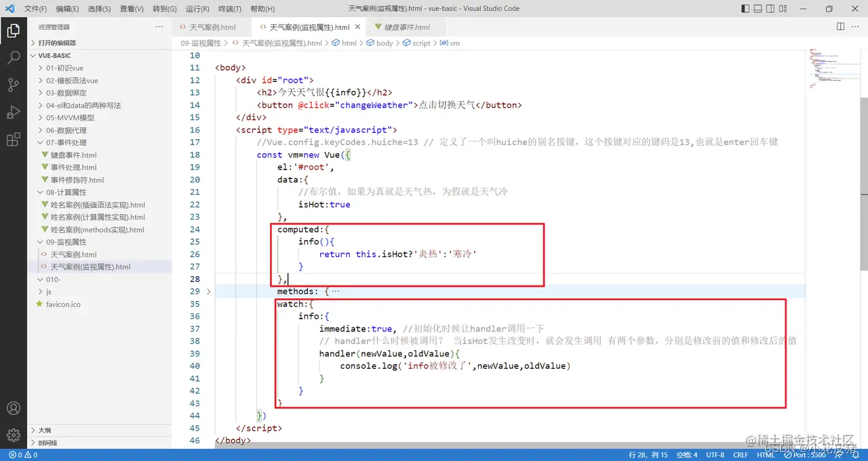Open the Extensions view

[13, 140]
